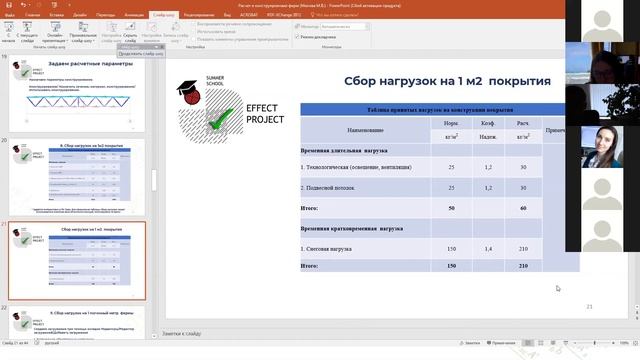Click table header Таблица принятых нагрузок
Image resolution: width=640 pixels, height=360 pixels.
440,110
